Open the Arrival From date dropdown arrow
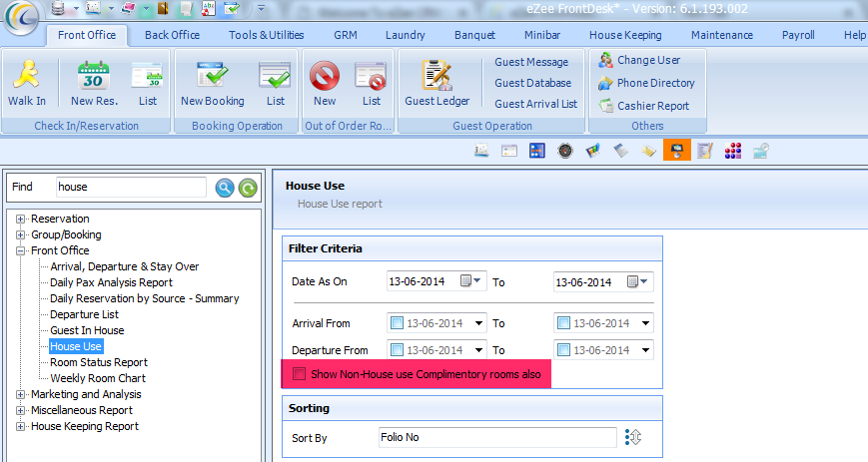This screenshot has width=868, height=462. (478, 322)
